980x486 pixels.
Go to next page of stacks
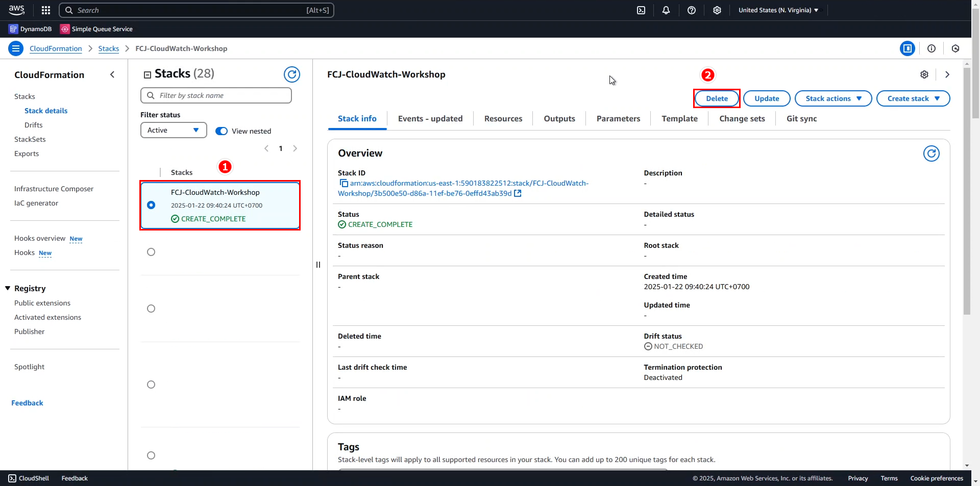point(295,148)
